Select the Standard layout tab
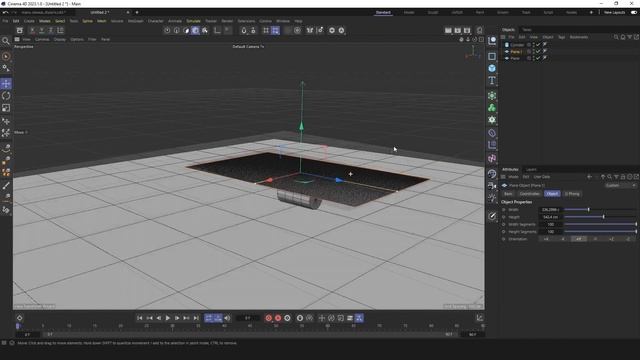The width and height of the screenshot is (640, 360). pos(383,13)
